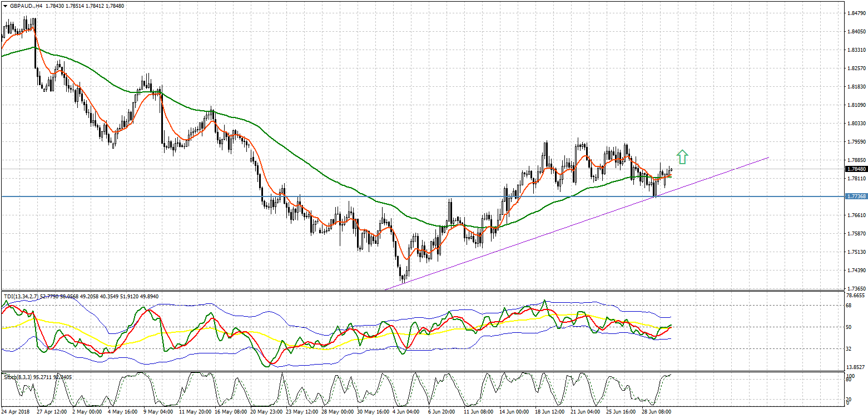The image size is (868, 418).
Task: Select the current price label 1.78480
Action: click(x=855, y=169)
